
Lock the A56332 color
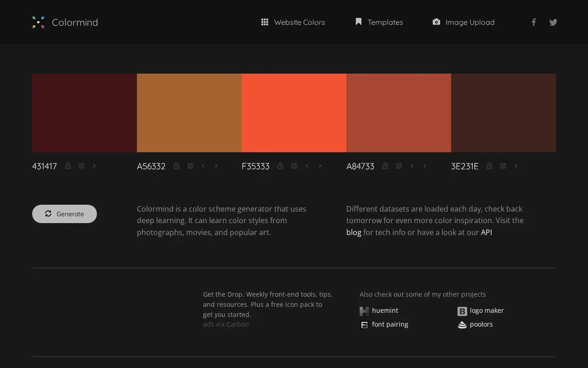tap(176, 166)
